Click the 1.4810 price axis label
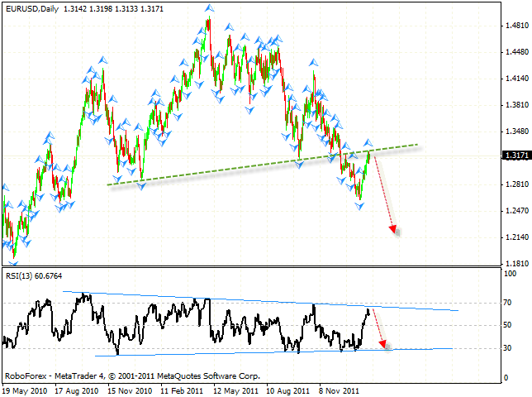 pyautogui.click(x=516, y=26)
